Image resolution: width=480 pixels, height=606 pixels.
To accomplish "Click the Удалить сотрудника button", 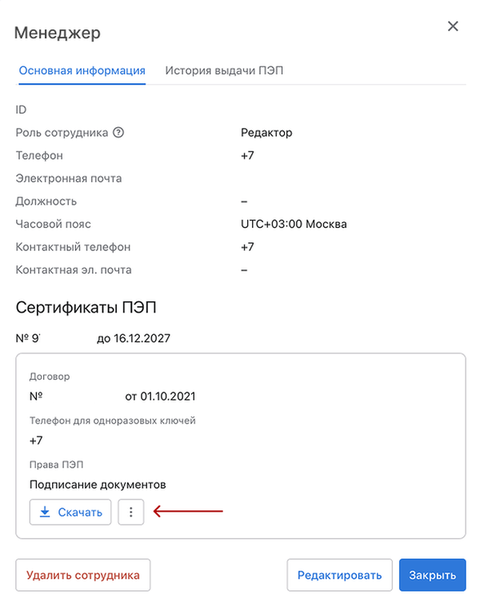I will tap(83, 575).
